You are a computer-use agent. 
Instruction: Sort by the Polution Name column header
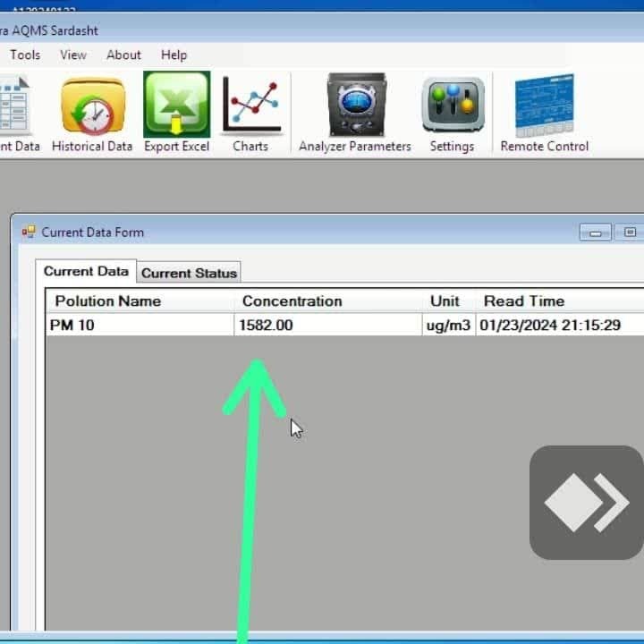point(107,301)
